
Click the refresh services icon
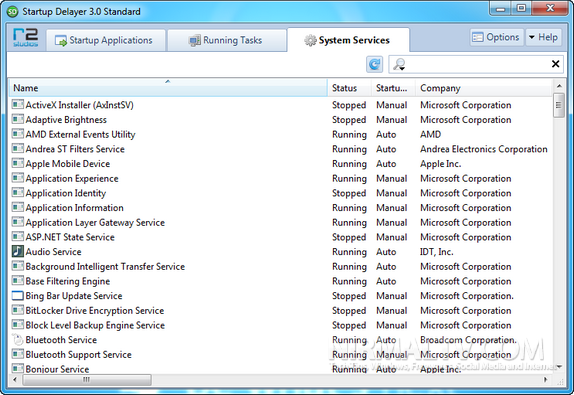click(374, 64)
